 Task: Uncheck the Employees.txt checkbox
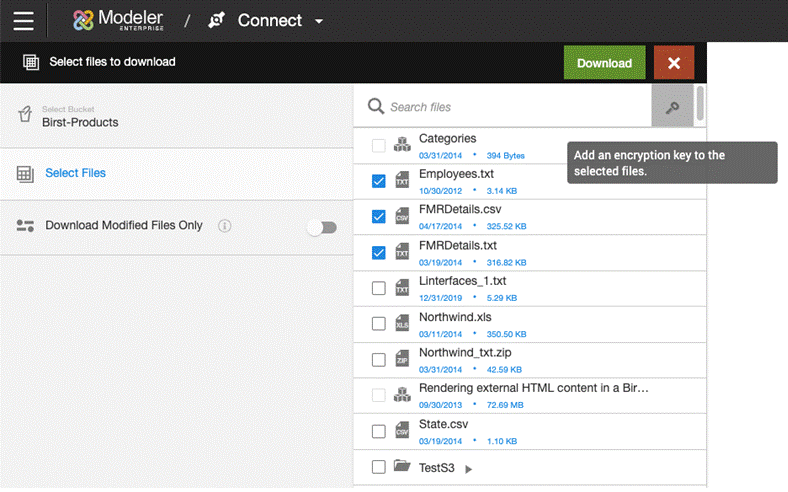tap(378, 181)
